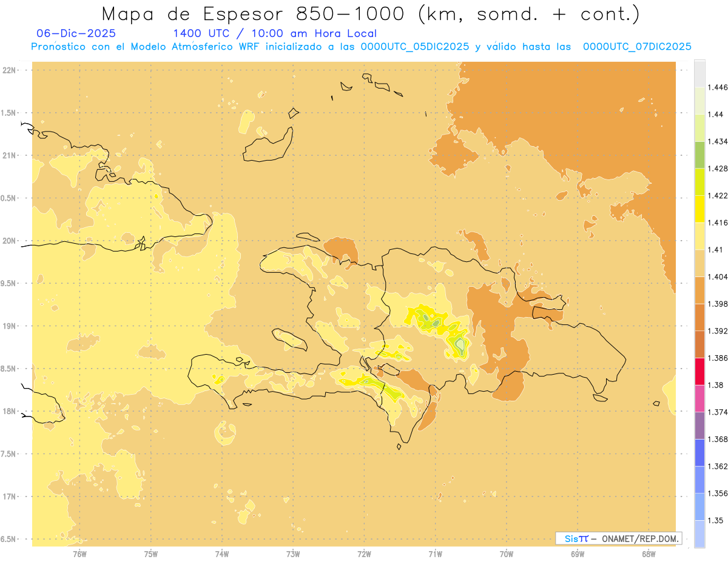Click the colorbar value 1.434
728x562 pixels.
pyautogui.click(x=718, y=141)
